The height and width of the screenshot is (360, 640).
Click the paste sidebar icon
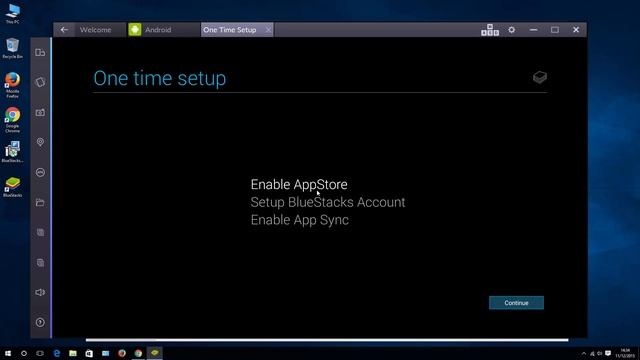pyautogui.click(x=40, y=262)
